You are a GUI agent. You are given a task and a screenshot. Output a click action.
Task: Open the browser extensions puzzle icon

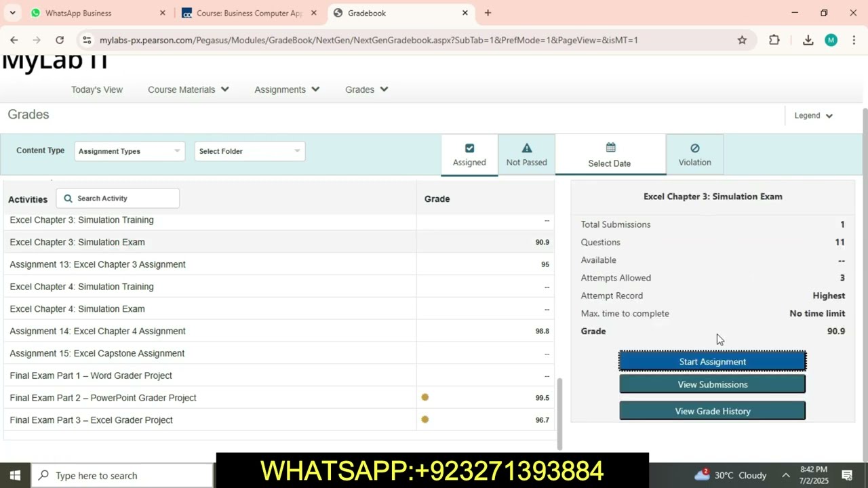(x=774, y=40)
